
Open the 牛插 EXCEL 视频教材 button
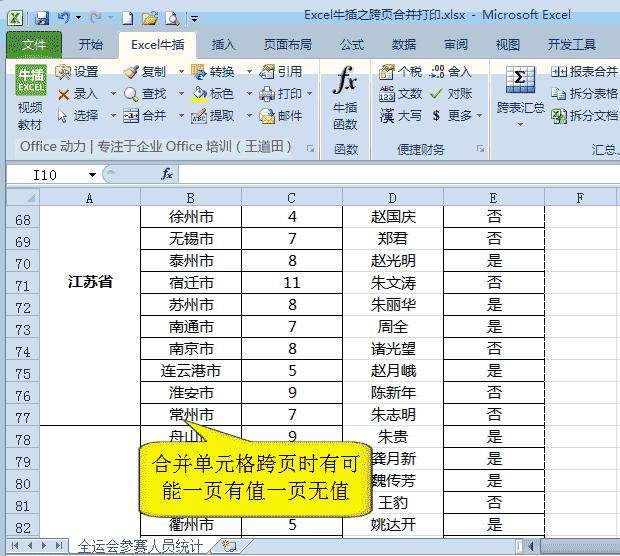tap(30, 98)
